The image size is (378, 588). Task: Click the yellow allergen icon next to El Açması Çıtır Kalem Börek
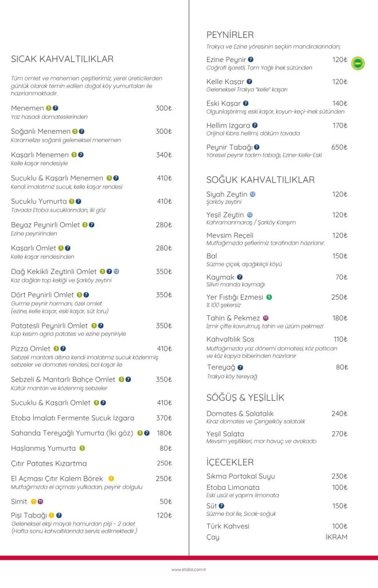coord(111,479)
